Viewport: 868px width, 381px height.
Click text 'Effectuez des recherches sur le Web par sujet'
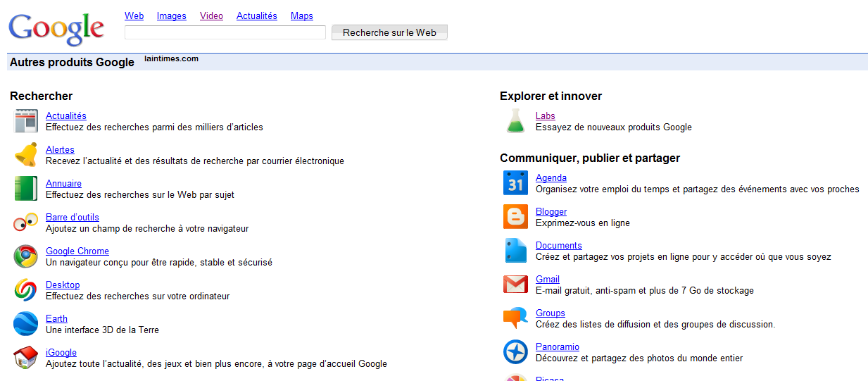click(140, 194)
